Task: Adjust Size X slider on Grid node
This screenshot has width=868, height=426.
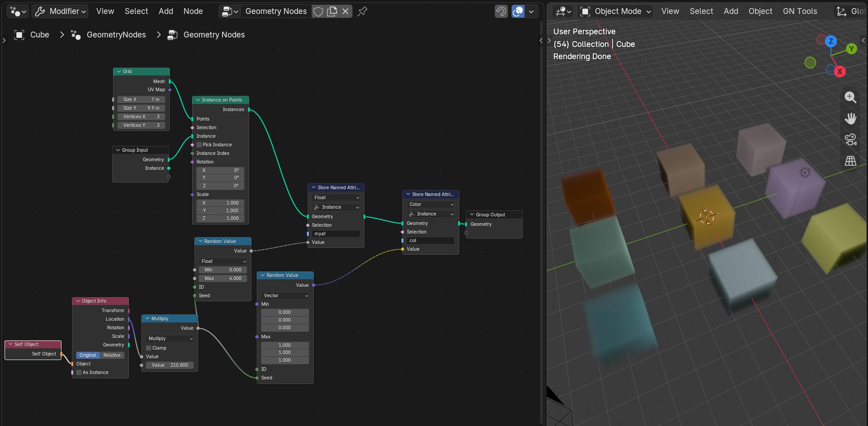Action: click(142, 99)
